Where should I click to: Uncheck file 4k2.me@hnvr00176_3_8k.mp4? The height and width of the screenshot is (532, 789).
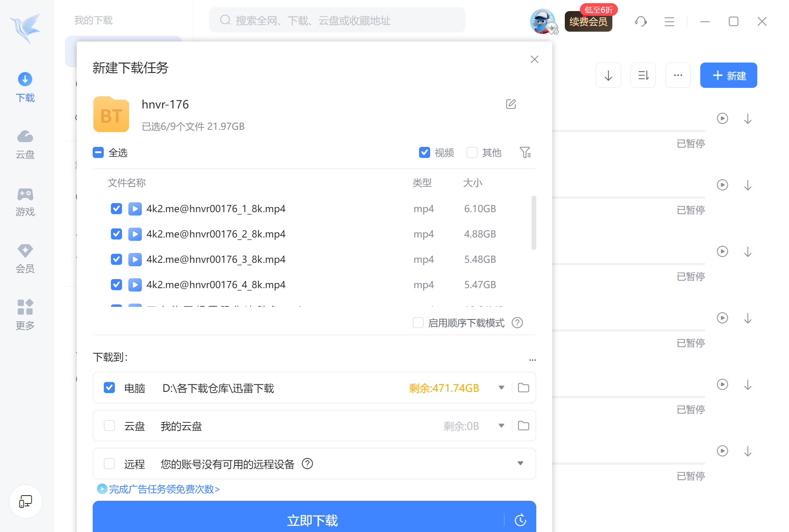[x=116, y=259]
